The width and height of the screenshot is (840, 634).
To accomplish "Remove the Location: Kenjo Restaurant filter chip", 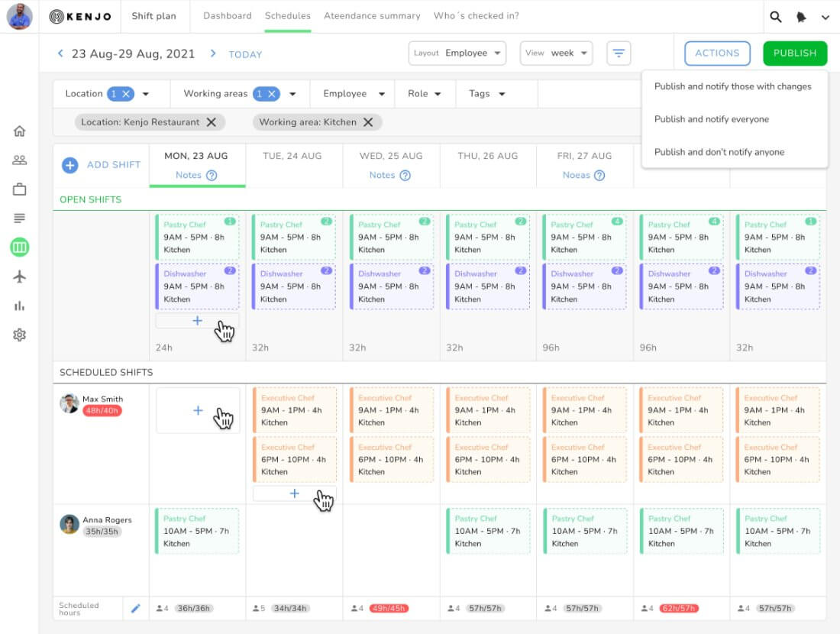I will [x=212, y=122].
